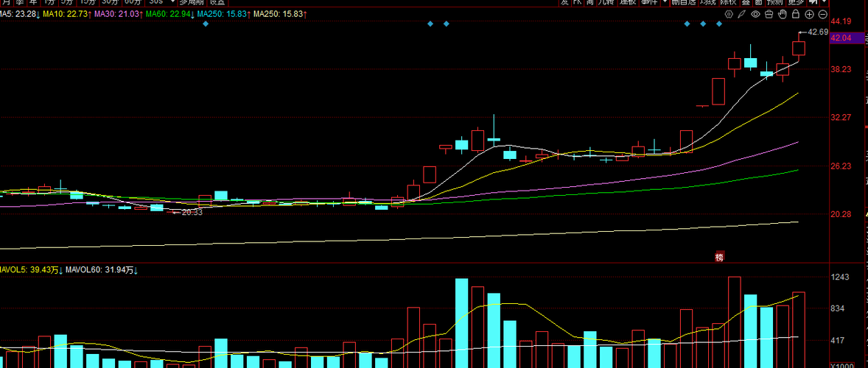Screen dimensions: 868x368
Task: Click the 除权 ex-rights toggle
Action: 729,2
